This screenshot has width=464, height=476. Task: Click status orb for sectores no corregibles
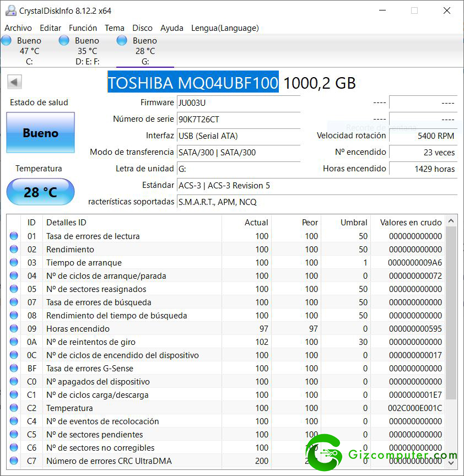coord(14,447)
